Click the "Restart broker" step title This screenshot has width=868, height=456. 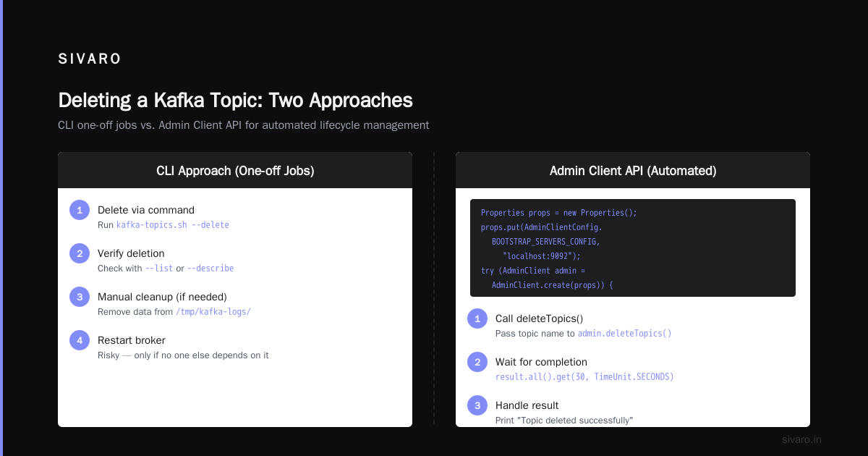pos(132,340)
